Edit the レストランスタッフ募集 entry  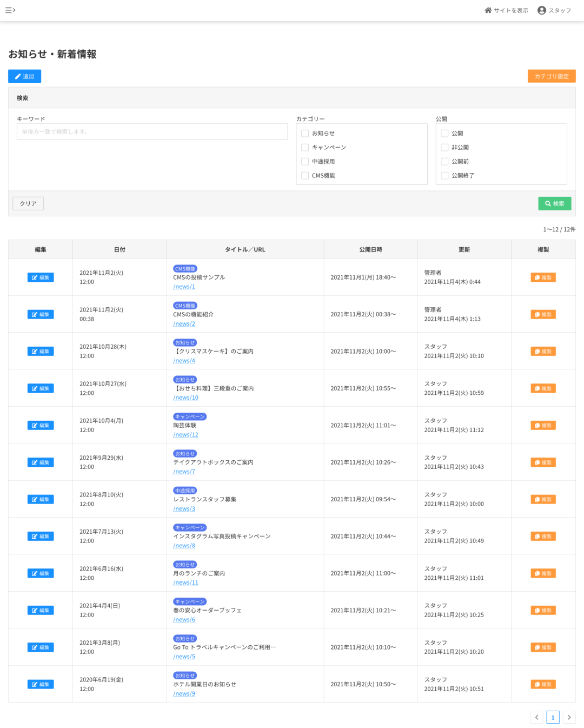(x=41, y=500)
